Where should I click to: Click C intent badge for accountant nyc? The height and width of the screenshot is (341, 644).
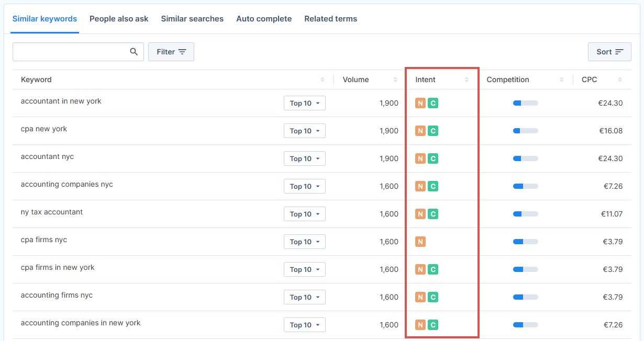[x=433, y=158]
